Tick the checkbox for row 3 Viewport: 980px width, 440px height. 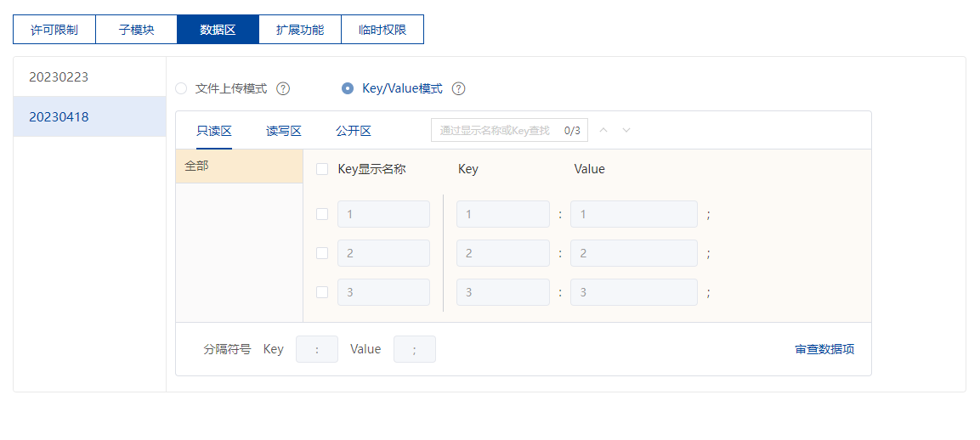[322, 292]
